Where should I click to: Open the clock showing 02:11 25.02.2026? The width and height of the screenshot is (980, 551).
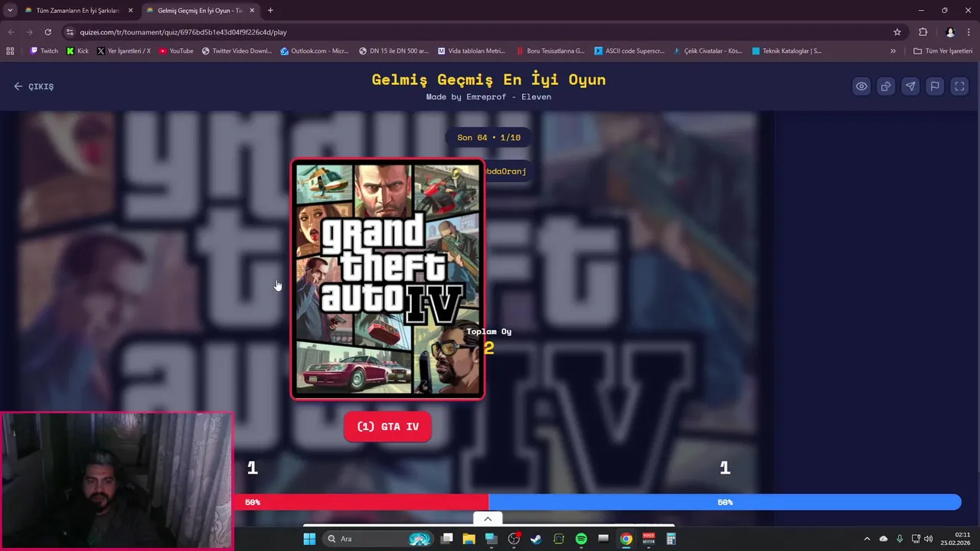[955, 539]
